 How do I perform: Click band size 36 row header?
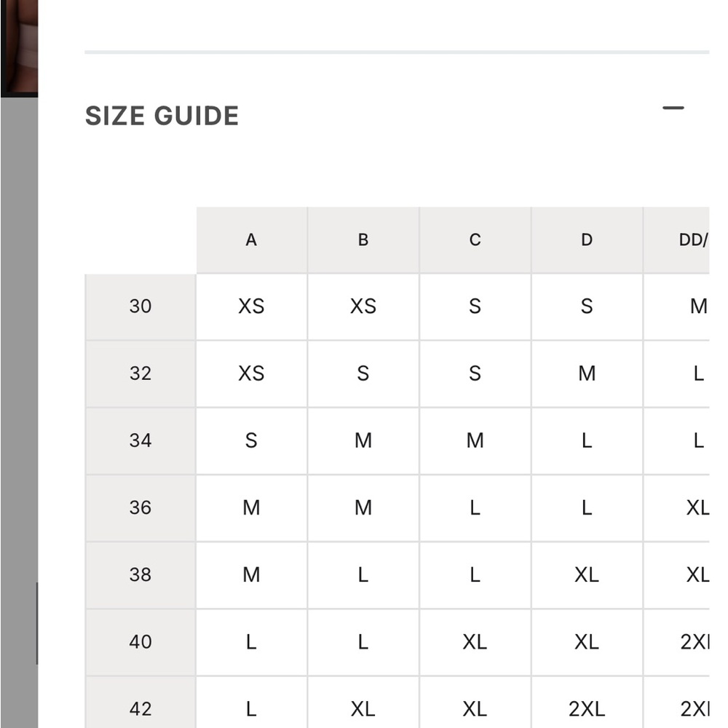[141, 508]
